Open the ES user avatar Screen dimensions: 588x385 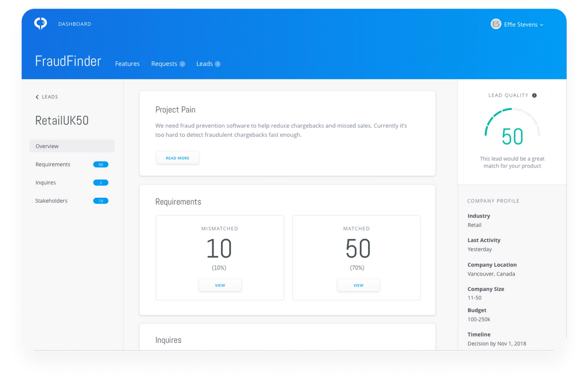click(495, 24)
